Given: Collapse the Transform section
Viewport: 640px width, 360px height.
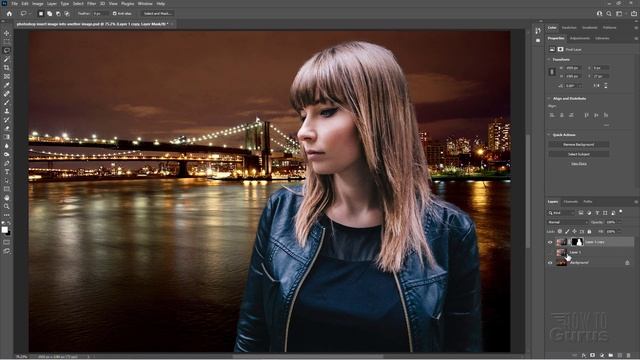Looking at the screenshot, I should pos(549,60).
